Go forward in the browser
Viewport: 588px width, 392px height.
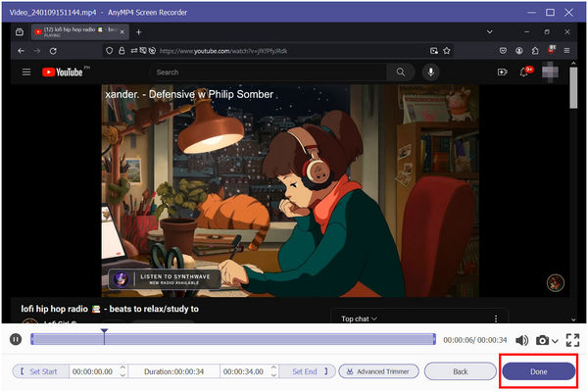[x=37, y=51]
